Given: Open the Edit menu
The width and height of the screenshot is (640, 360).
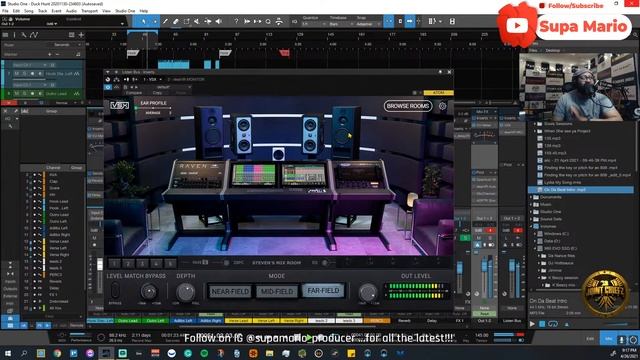Looking at the screenshot, I should pos(16,11).
